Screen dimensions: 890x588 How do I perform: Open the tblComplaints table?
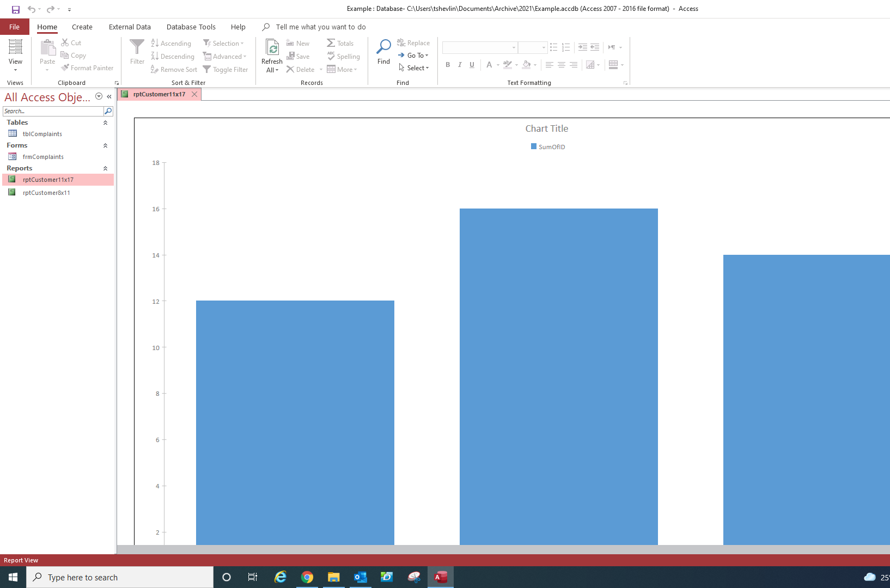tap(42, 134)
